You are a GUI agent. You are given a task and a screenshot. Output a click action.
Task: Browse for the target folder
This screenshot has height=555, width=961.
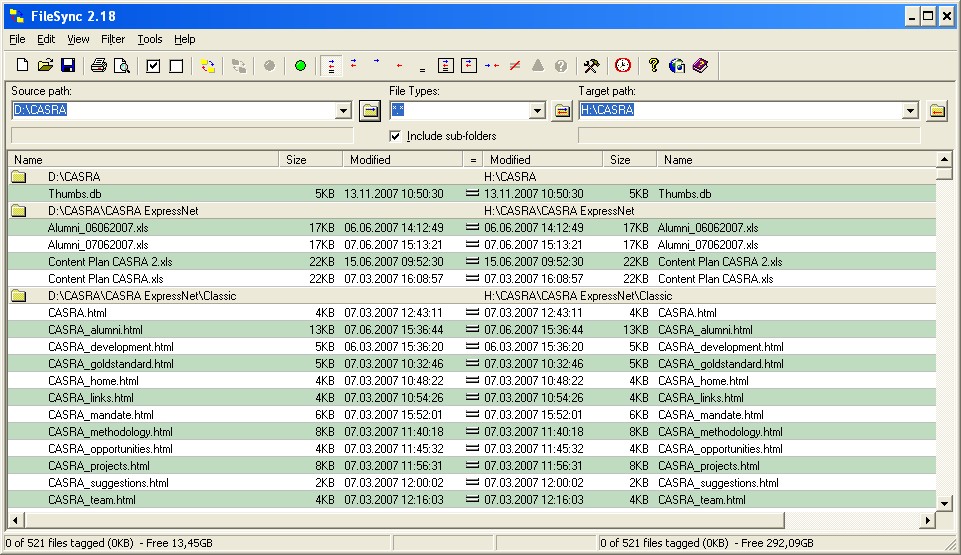[936, 111]
